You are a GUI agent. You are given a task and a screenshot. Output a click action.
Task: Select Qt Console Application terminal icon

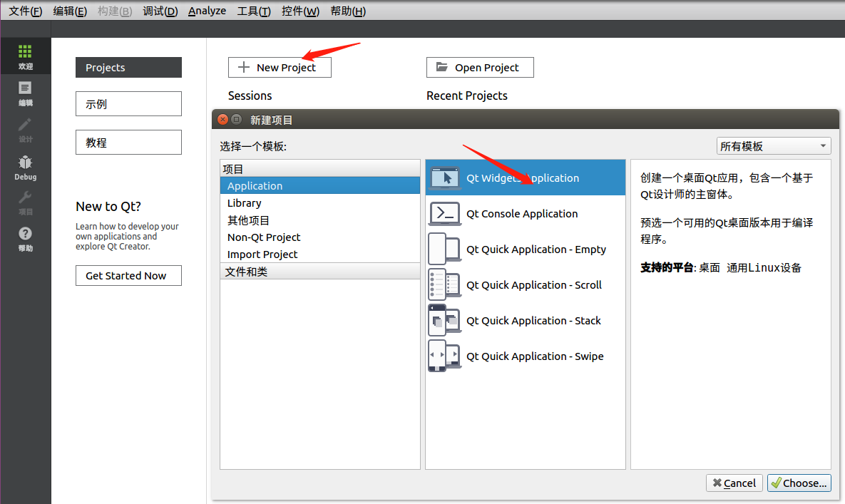click(444, 214)
